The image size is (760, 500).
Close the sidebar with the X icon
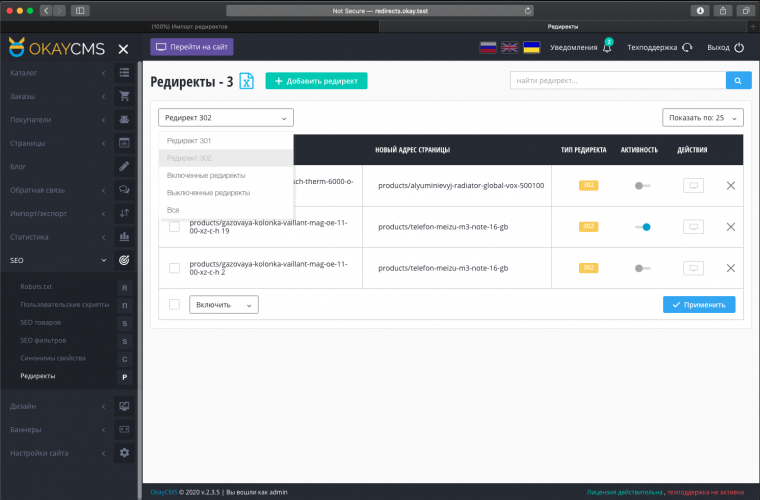click(122, 49)
